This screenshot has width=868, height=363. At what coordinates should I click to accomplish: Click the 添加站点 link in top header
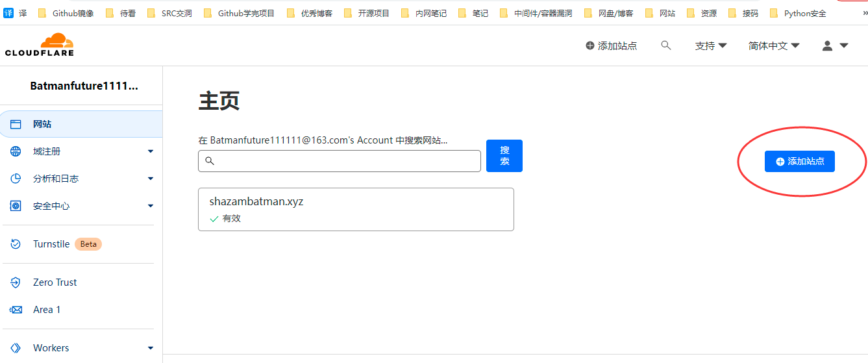tap(611, 45)
